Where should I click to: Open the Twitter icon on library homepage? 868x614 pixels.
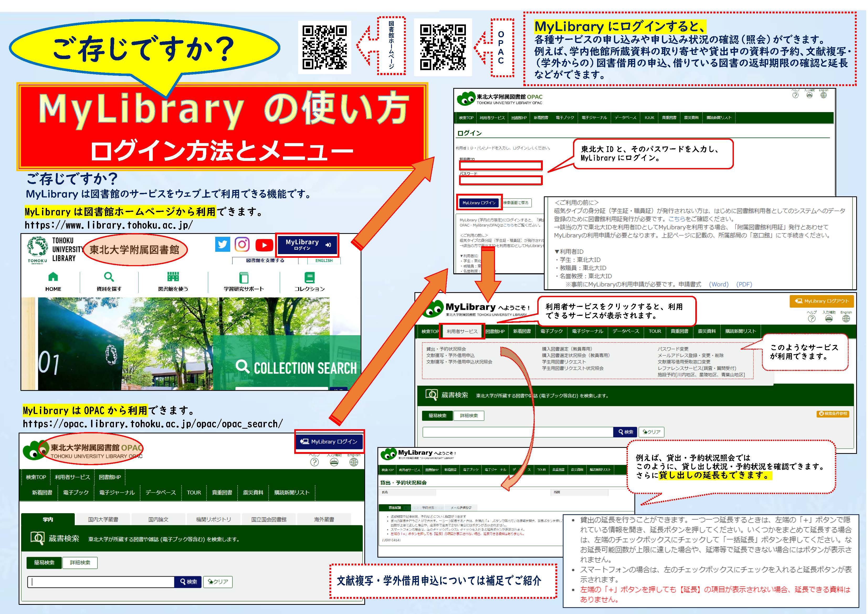[x=223, y=245]
